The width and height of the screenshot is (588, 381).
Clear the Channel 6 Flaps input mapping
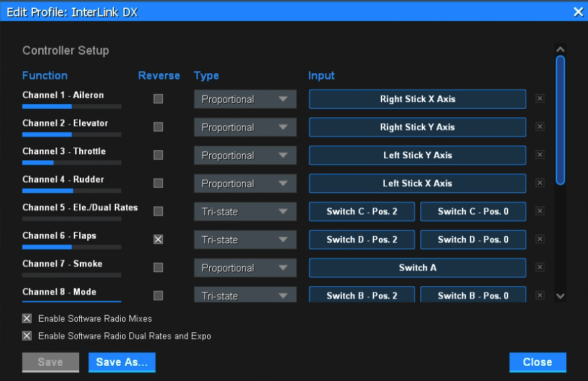(x=540, y=239)
